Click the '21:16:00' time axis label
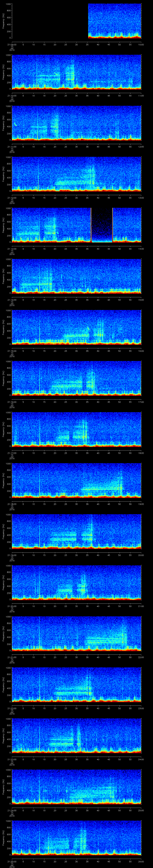Screen dimensions: 153x868 pyautogui.click(x=12, y=402)
